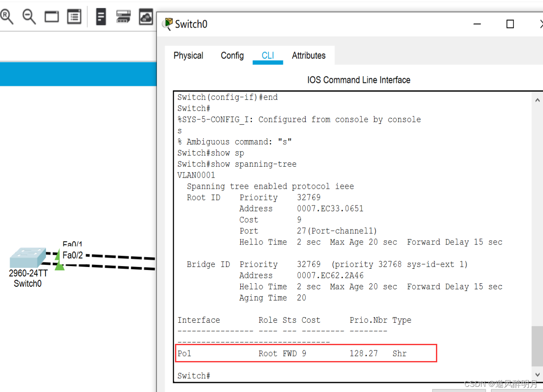
Task: Click the SYS-5-CONFIG_I console message
Action: click(299, 119)
